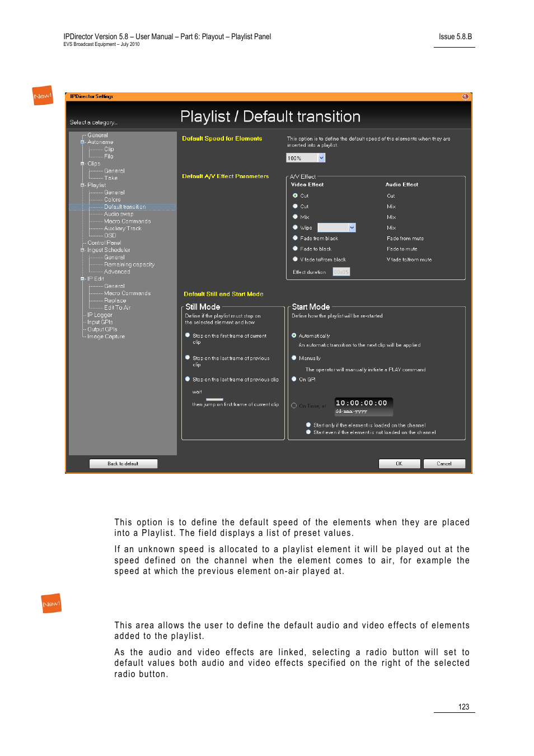Screen dimensions: 534x756
Task: Click the 10:00:00:00 start timecode field
Action: point(361,403)
